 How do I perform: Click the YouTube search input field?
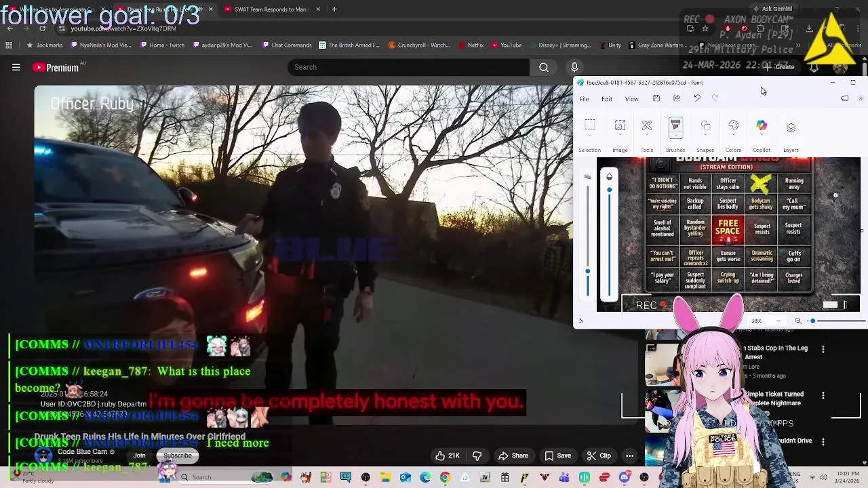408,67
